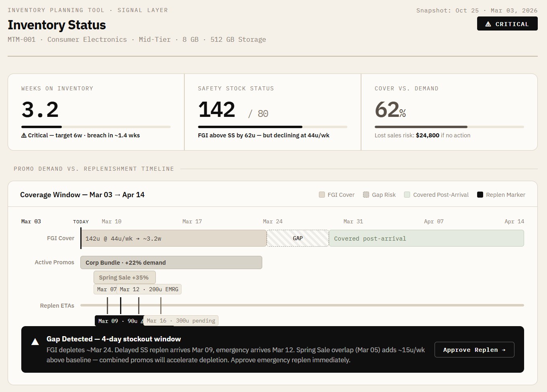The image size is (547, 392).
Task: Click the Covered Post-Arrival legend swatch
Action: 407,195
